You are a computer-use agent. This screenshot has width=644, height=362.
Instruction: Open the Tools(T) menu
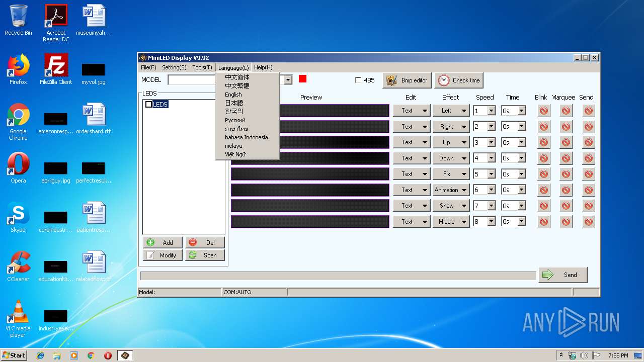(x=202, y=67)
